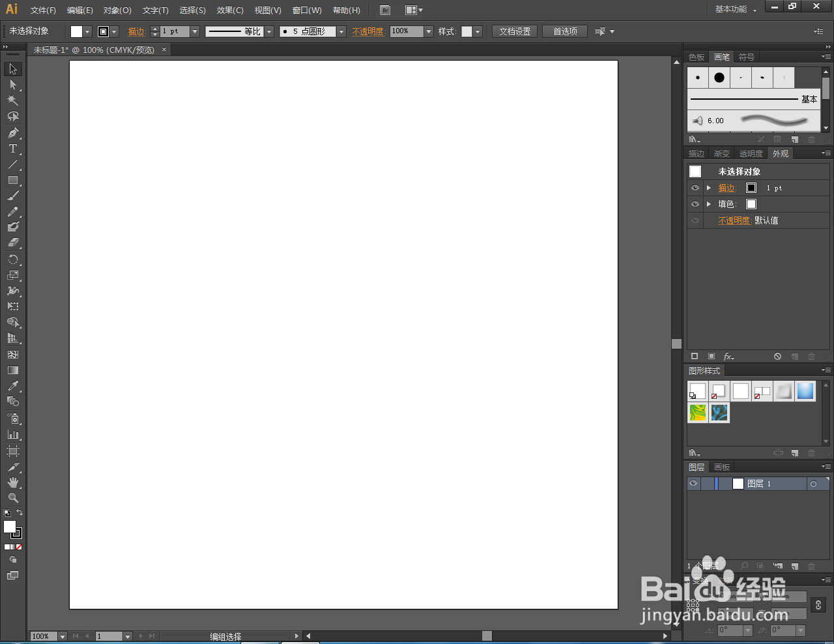Image resolution: width=834 pixels, height=644 pixels.
Task: Select the Hand tool
Action: click(x=13, y=482)
